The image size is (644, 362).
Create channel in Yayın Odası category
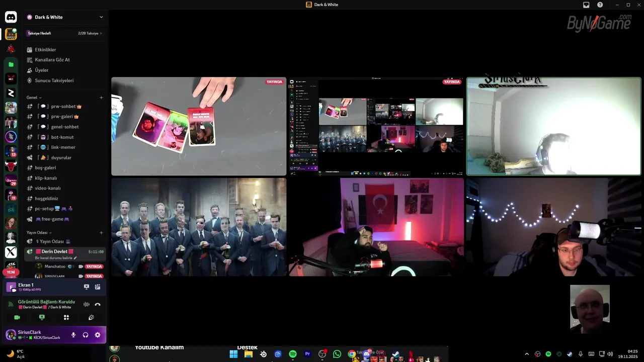(x=101, y=233)
